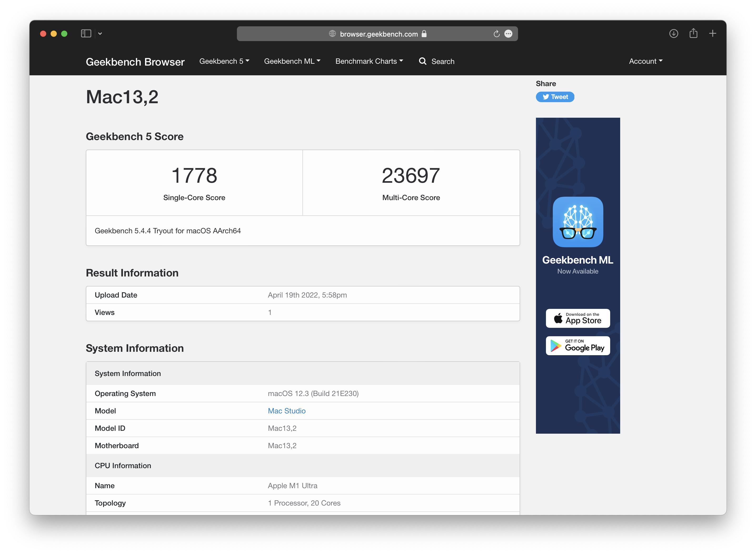Click the green fullscreen window button
The image size is (756, 554).
(x=64, y=33)
